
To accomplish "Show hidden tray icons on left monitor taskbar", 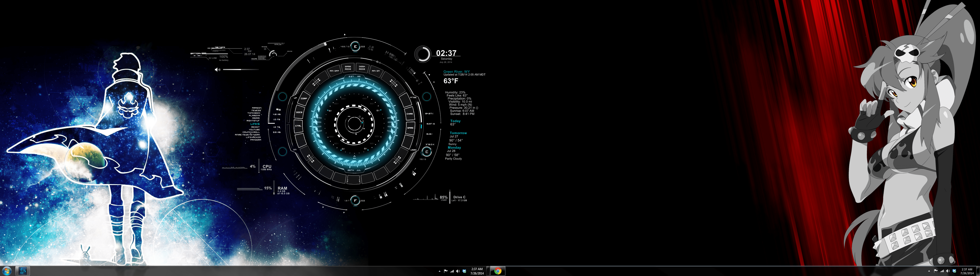I will 439,271.
